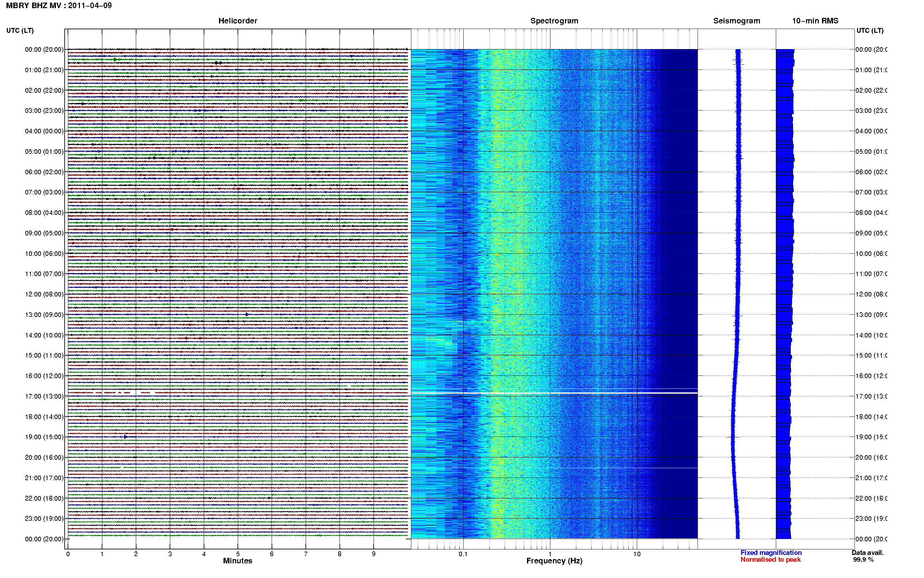Click the left '04:00 (00:00)' time label
The height and width of the screenshot is (578, 924).
pos(44,131)
